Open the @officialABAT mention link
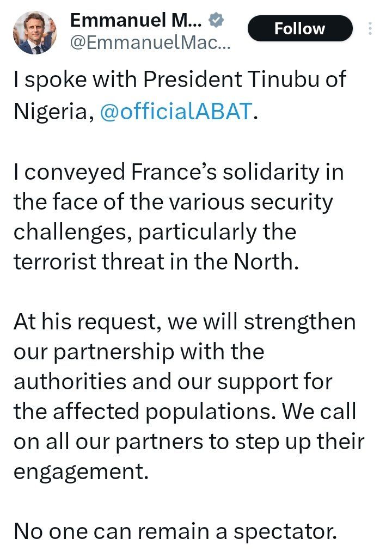This screenshot has height=551, width=392. (x=176, y=111)
